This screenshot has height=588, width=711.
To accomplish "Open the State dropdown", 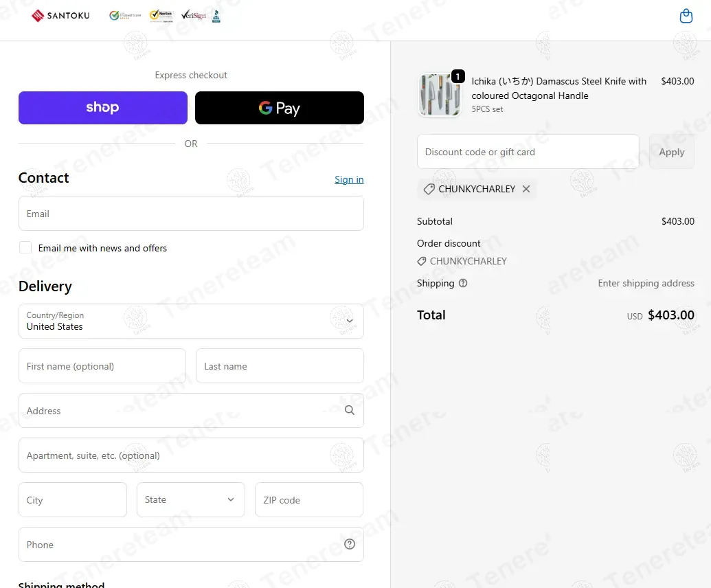I will pyautogui.click(x=191, y=499).
